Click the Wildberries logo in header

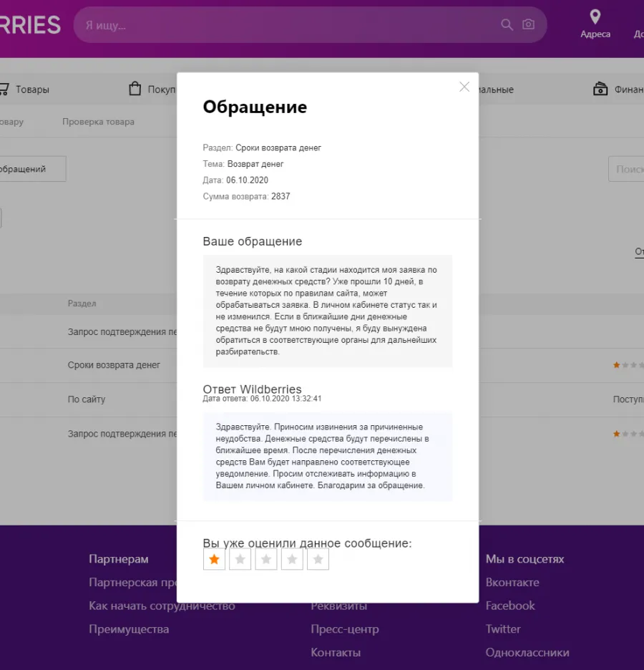pos(30,25)
